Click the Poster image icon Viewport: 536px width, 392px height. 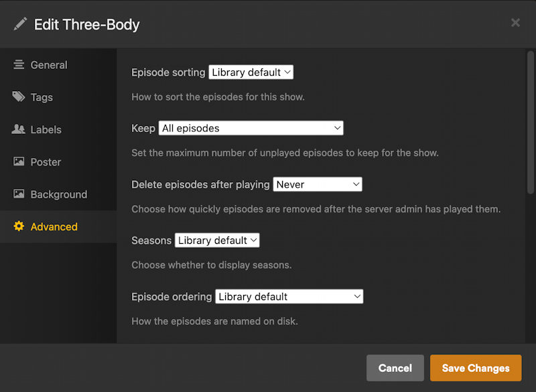click(19, 161)
